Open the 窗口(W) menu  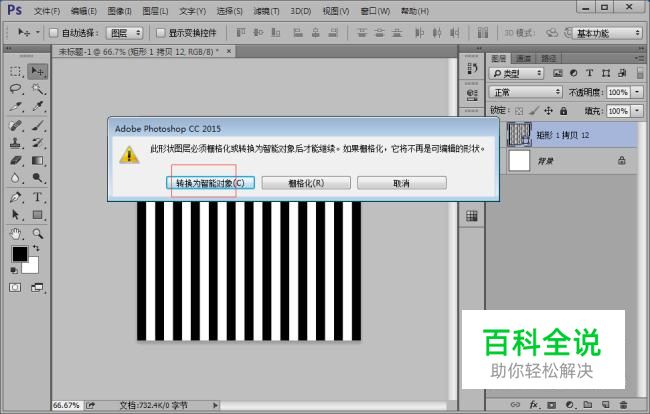tap(375, 11)
